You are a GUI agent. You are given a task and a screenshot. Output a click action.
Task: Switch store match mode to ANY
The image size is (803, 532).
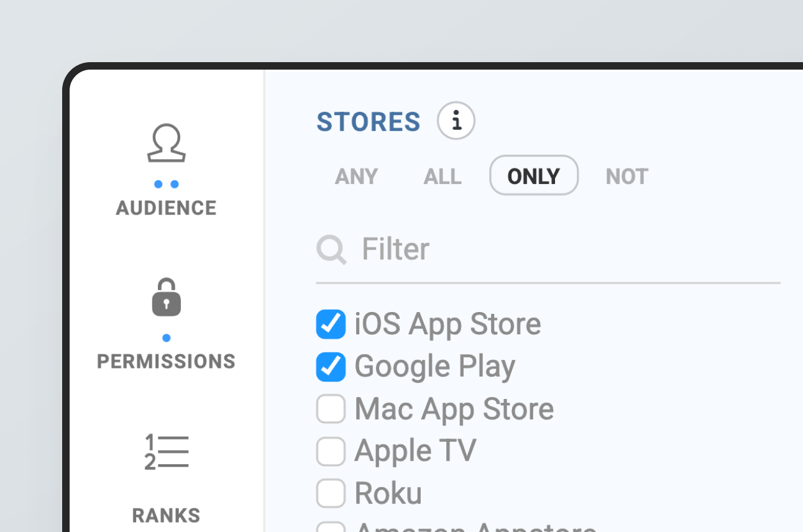pos(356,177)
